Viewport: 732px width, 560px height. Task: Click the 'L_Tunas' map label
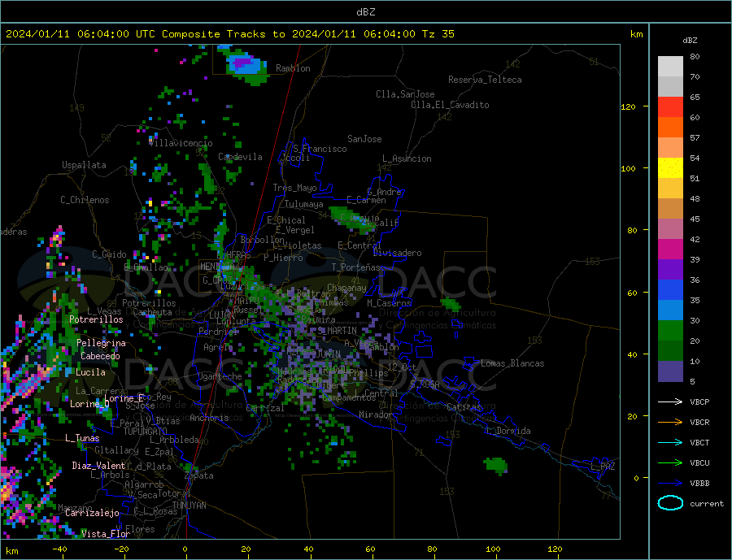(82, 438)
